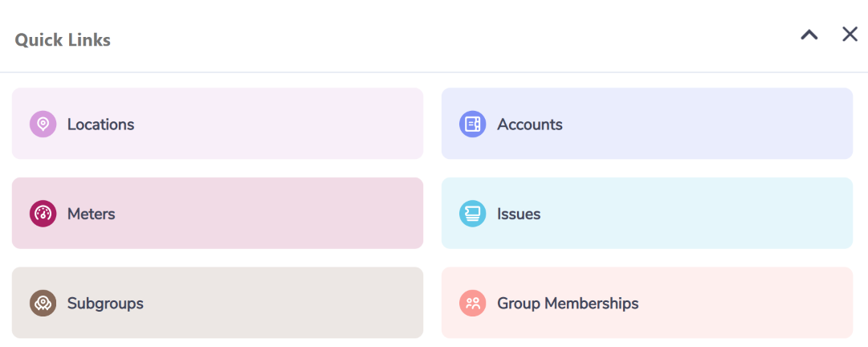Open the Accounts text link
This screenshot has width=868, height=347.
click(x=530, y=125)
